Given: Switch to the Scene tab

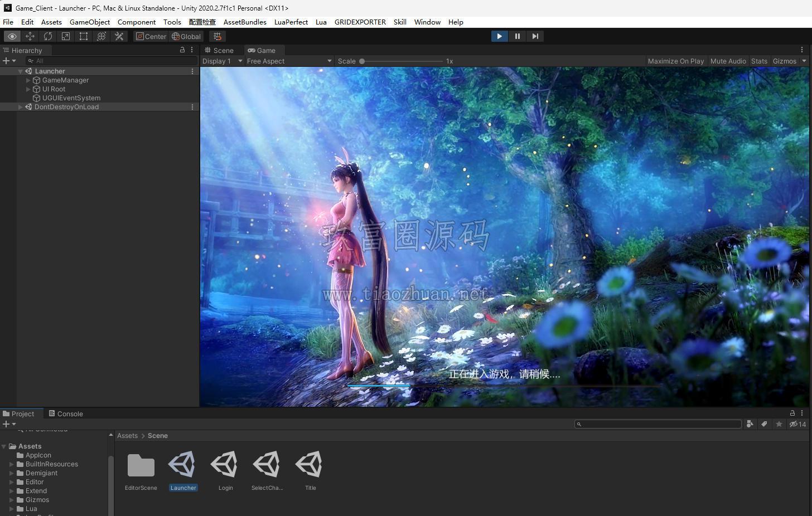Looking at the screenshot, I should click(x=219, y=50).
